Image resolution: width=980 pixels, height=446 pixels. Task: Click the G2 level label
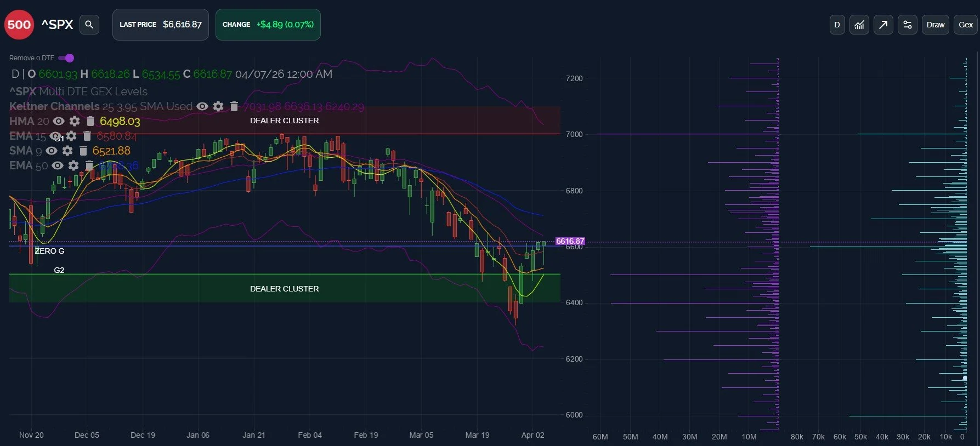pos(59,270)
